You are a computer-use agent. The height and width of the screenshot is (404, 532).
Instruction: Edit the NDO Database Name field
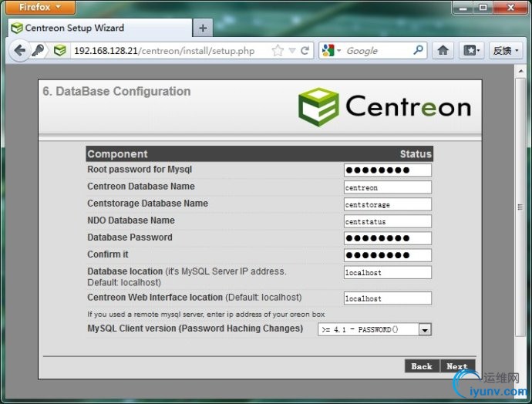click(388, 221)
